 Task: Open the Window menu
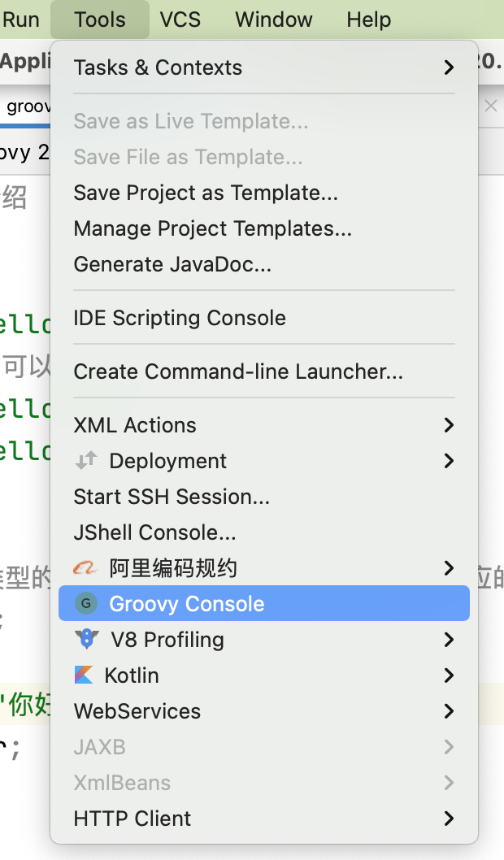[272, 20]
